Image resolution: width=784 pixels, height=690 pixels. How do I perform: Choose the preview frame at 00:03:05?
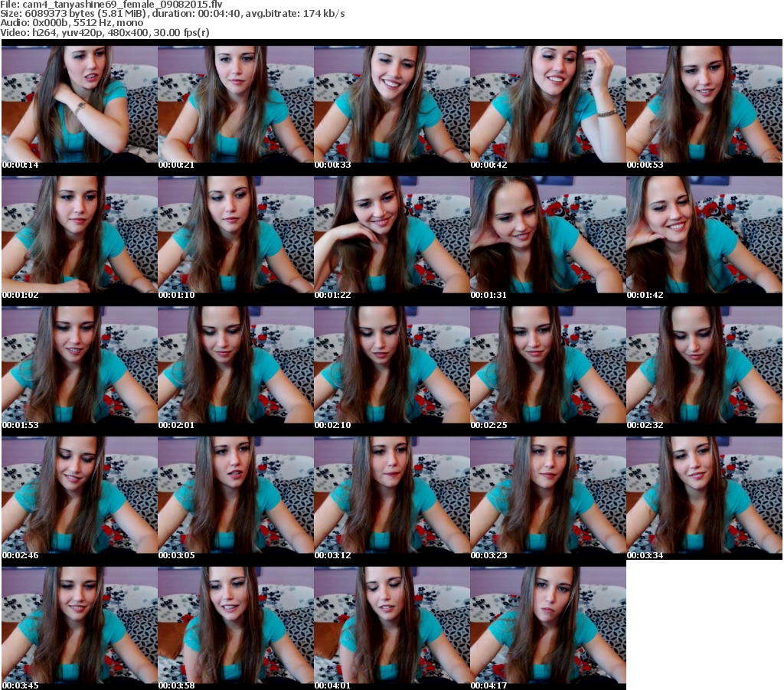coord(236,495)
